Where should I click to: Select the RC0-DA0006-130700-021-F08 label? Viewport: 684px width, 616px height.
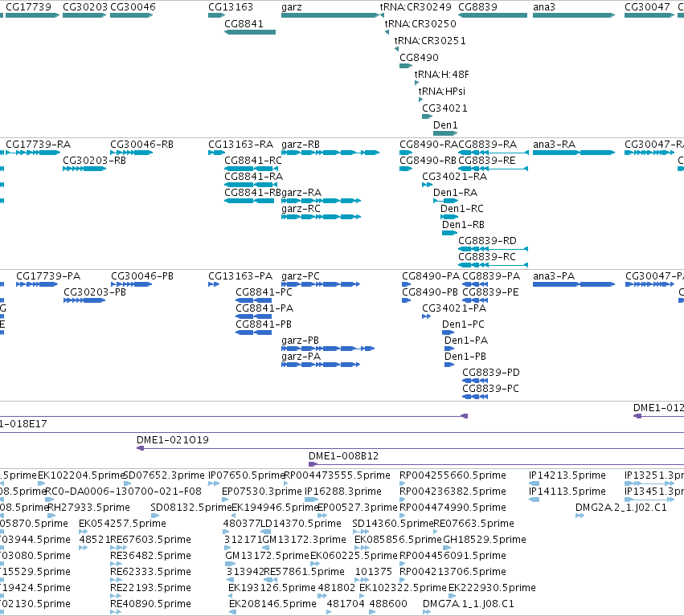[124, 492]
